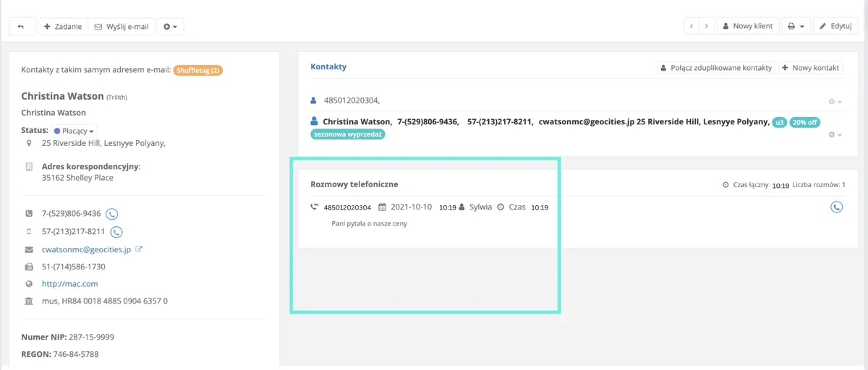
Task: Open the plus-circle dropdown in toolbar
Action: (x=170, y=27)
